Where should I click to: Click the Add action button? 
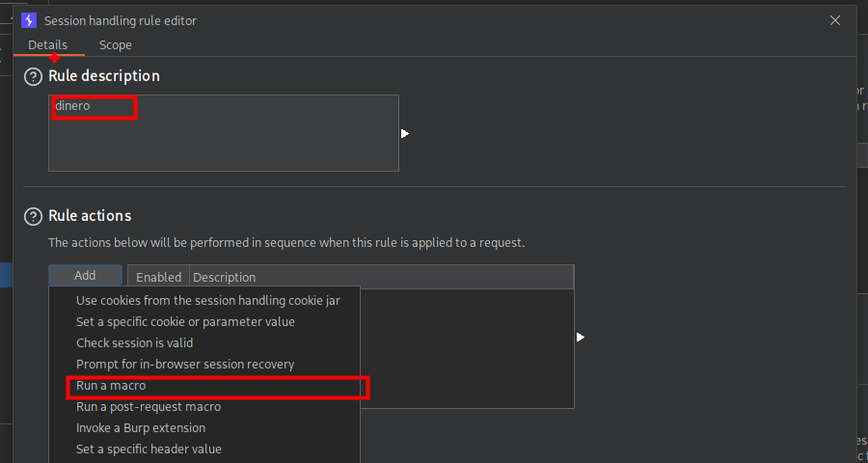[85, 276]
